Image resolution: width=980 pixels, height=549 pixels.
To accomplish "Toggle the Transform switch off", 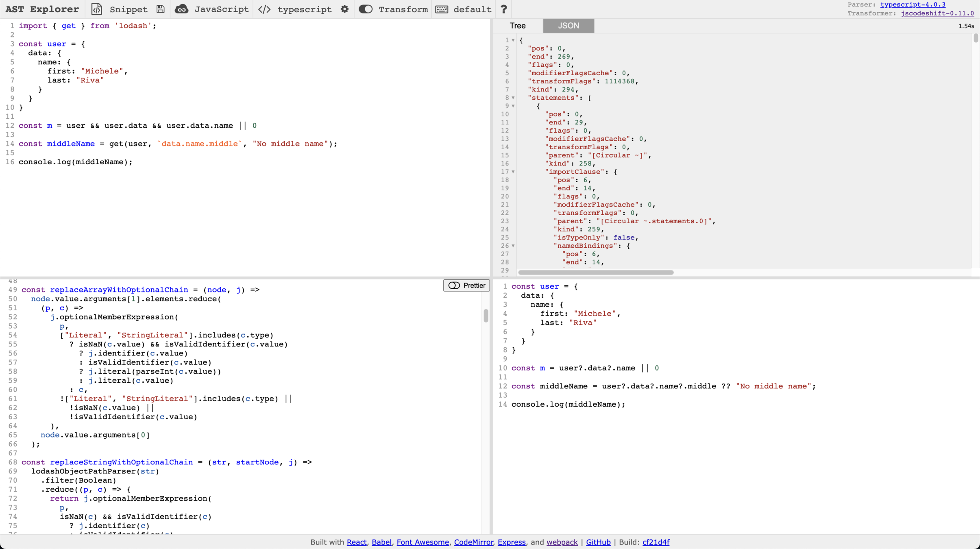I will click(x=365, y=9).
